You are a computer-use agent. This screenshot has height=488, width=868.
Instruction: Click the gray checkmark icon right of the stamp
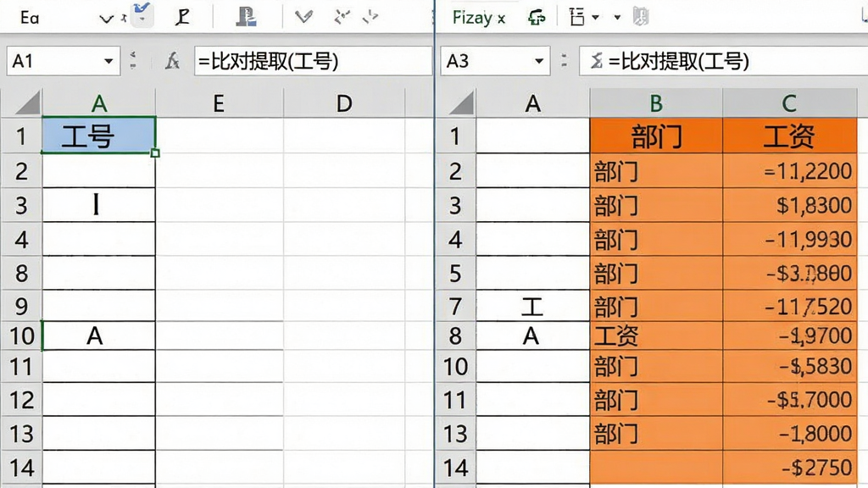point(303,17)
